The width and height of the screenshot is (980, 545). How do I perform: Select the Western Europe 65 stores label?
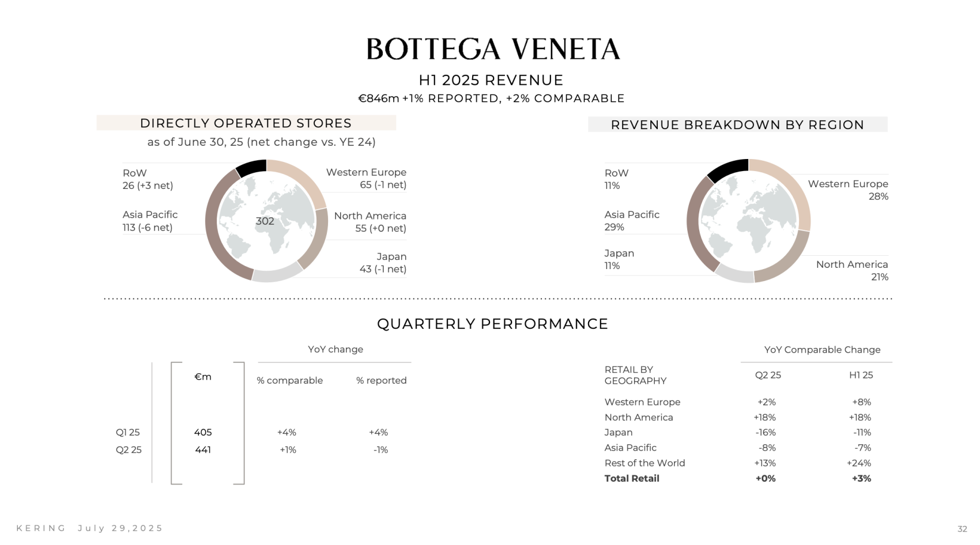[366, 179]
